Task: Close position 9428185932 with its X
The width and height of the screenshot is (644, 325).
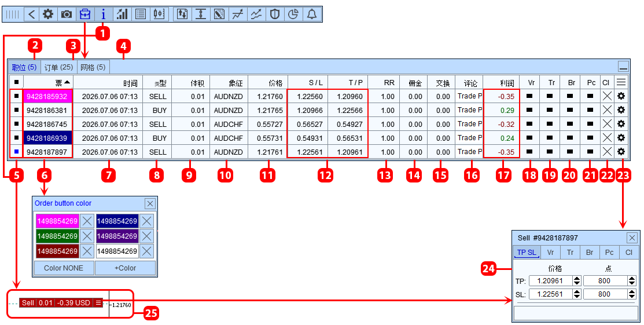Action: [607, 96]
